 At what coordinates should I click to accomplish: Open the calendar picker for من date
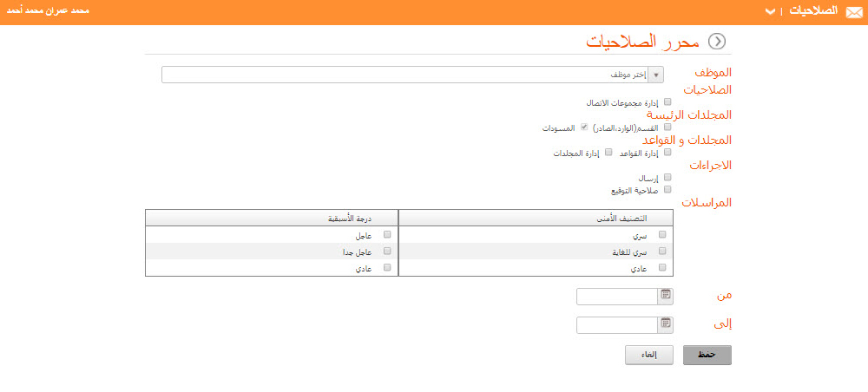(x=666, y=295)
